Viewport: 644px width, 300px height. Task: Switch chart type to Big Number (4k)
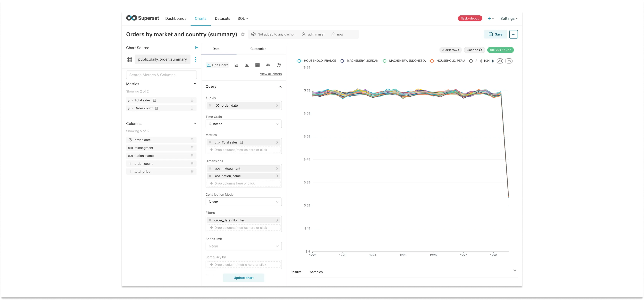[x=268, y=65]
